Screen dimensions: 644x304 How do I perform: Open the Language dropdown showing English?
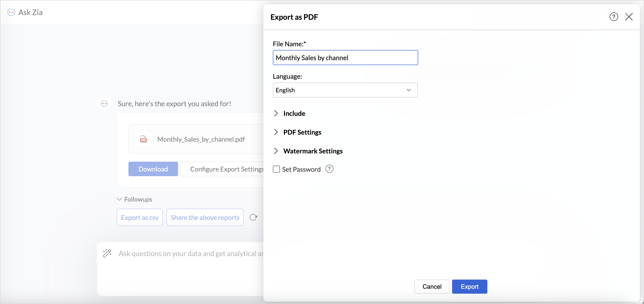[x=345, y=90]
